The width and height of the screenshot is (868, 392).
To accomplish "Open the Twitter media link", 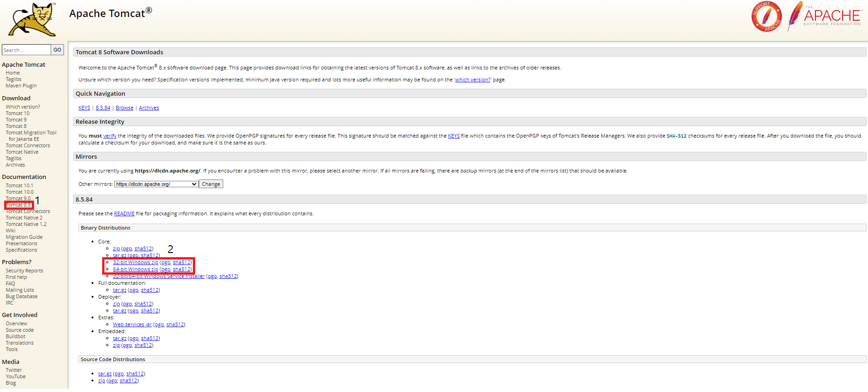I will pyautogui.click(x=14, y=370).
